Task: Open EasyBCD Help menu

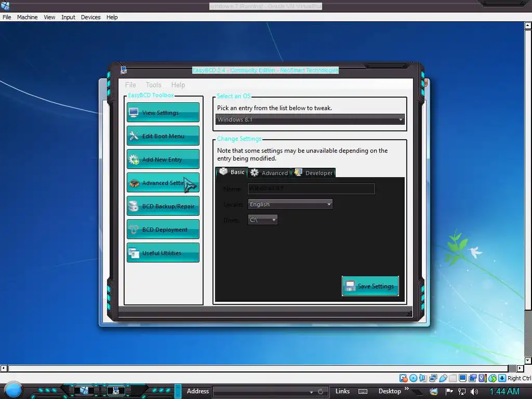Action: click(178, 85)
